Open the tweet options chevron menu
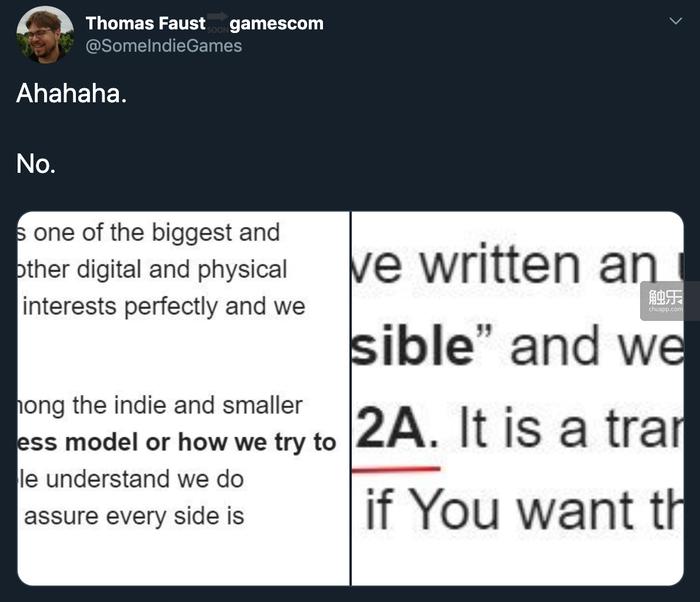This screenshot has width=700, height=602. point(674,21)
